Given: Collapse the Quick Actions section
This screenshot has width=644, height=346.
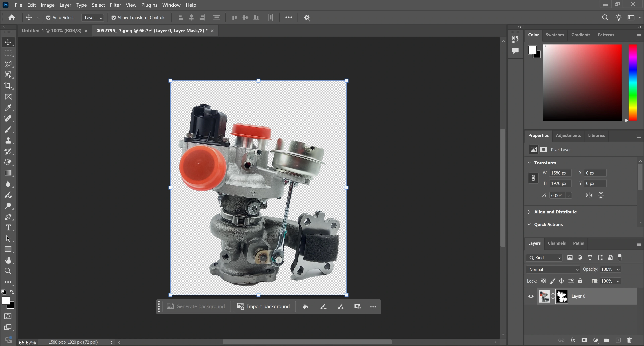Looking at the screenshot, I should [x=529, y=225].
